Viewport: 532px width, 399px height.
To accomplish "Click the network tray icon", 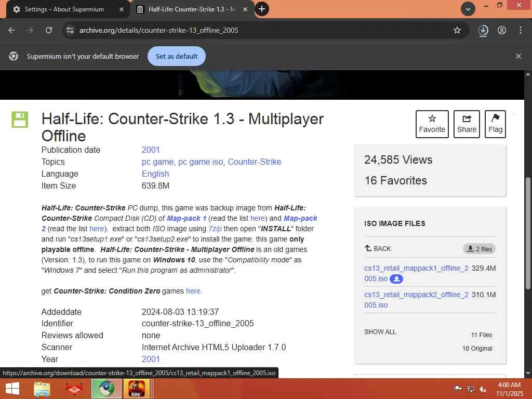I will (x=471, y=389).
